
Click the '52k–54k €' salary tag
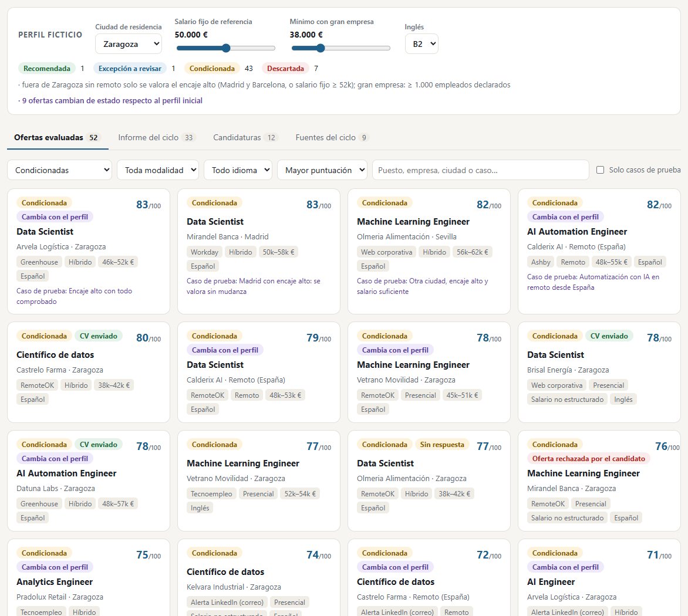(300, 493)
